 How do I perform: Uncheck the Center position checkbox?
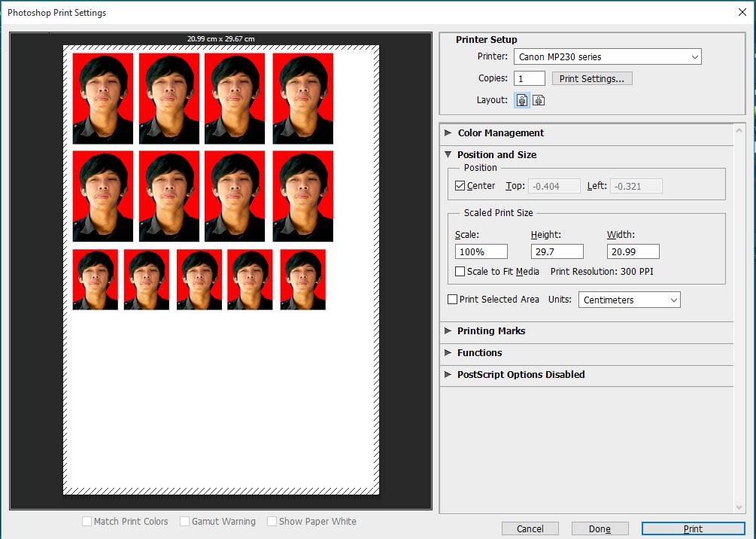[460, 186]
